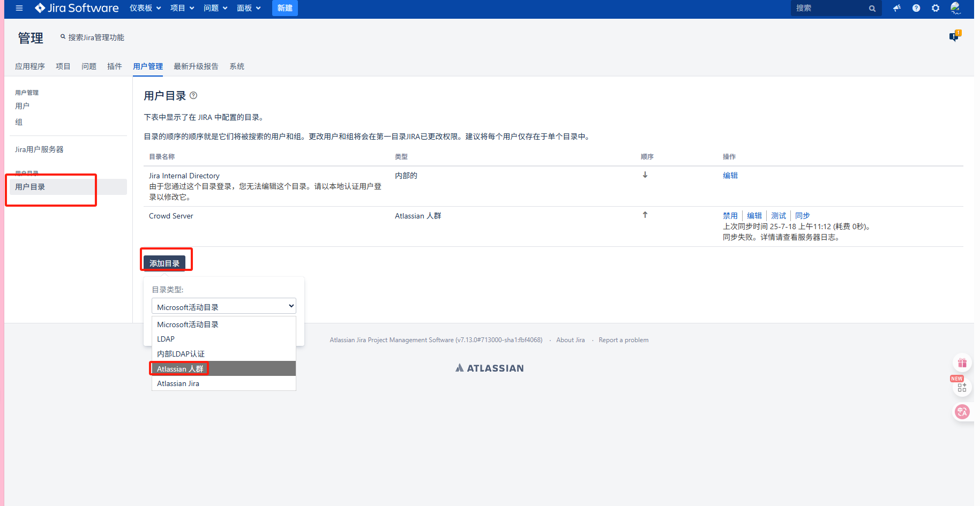This screenshot has width=980, height=506.
Task: Click the 添加目录 button
Action: [x=164, y=263]
